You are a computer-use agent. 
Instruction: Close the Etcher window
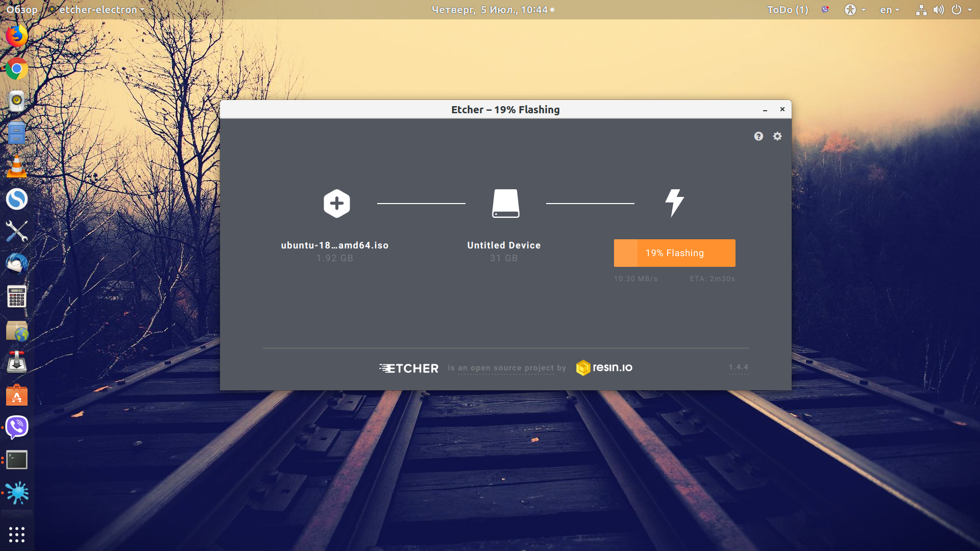pyautogui.click(x=782, y=109)
